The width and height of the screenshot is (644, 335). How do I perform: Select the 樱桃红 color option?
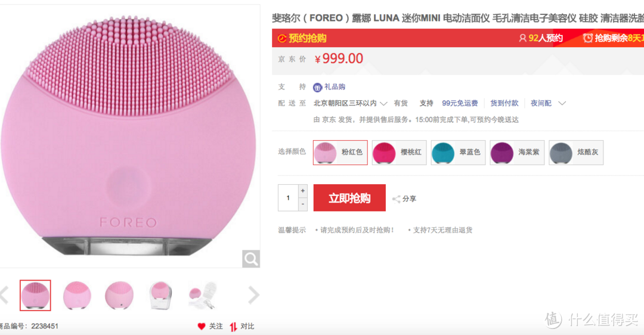click(399, 153)
